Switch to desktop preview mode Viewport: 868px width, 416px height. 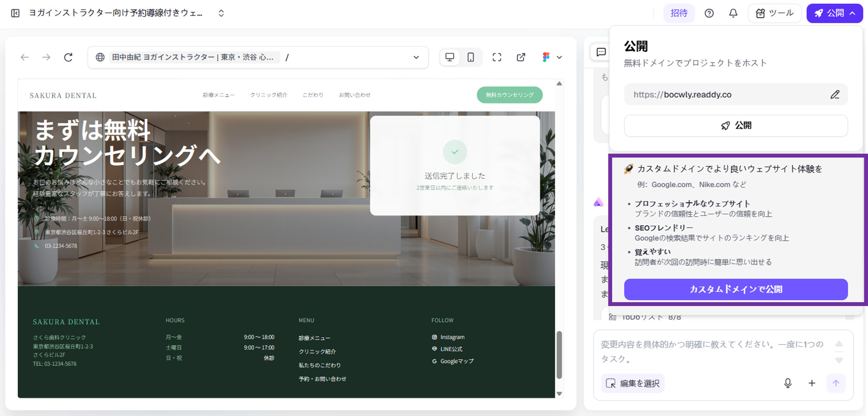pos(450,57)
